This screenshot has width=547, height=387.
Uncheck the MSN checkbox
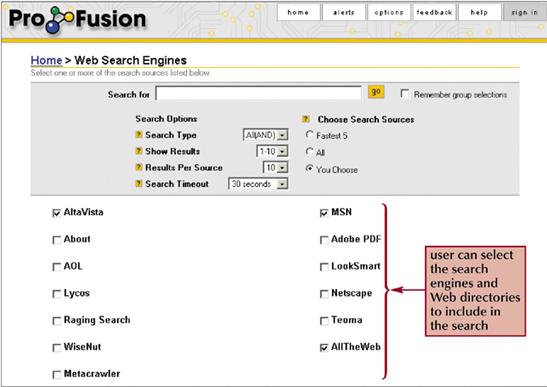[324, 213]
